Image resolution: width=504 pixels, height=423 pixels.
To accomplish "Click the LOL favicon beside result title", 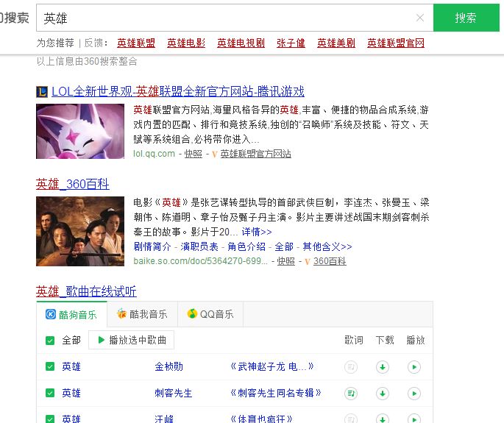I will pyautogui.click(x=42, y=92).
